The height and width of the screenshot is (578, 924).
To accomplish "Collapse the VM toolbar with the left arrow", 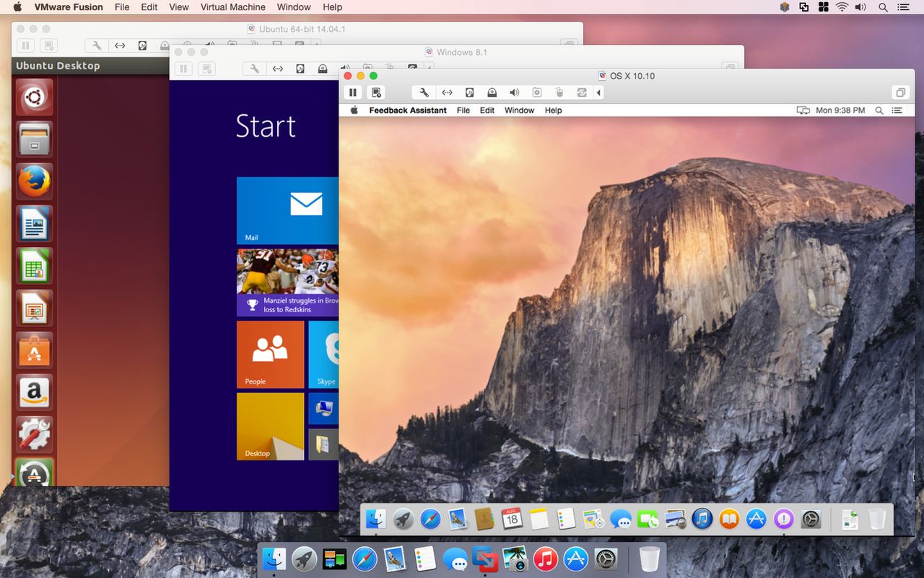I will pos(598,92).
